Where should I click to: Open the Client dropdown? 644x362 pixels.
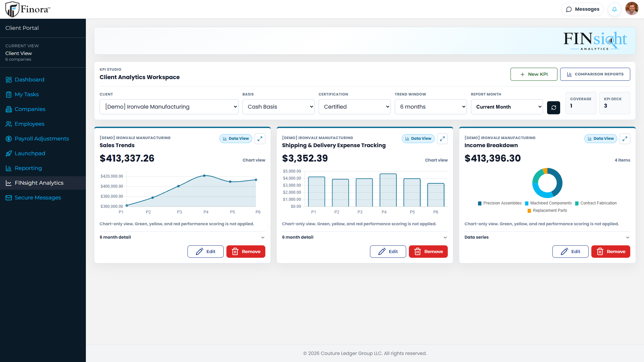169,107
